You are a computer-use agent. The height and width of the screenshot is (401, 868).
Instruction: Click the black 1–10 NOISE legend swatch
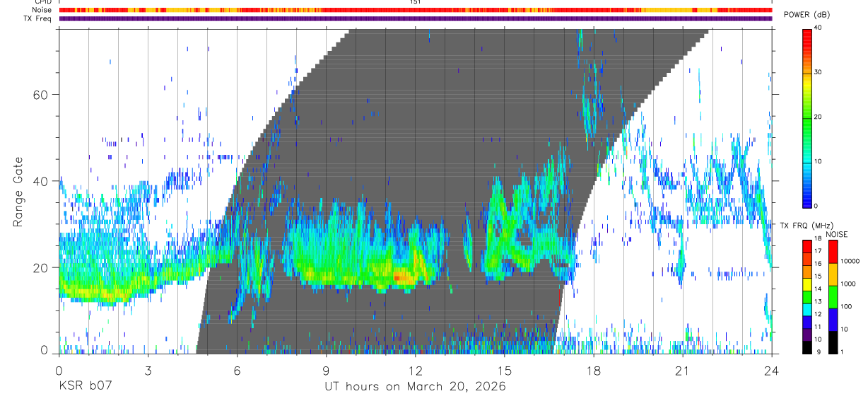[833, 343]
